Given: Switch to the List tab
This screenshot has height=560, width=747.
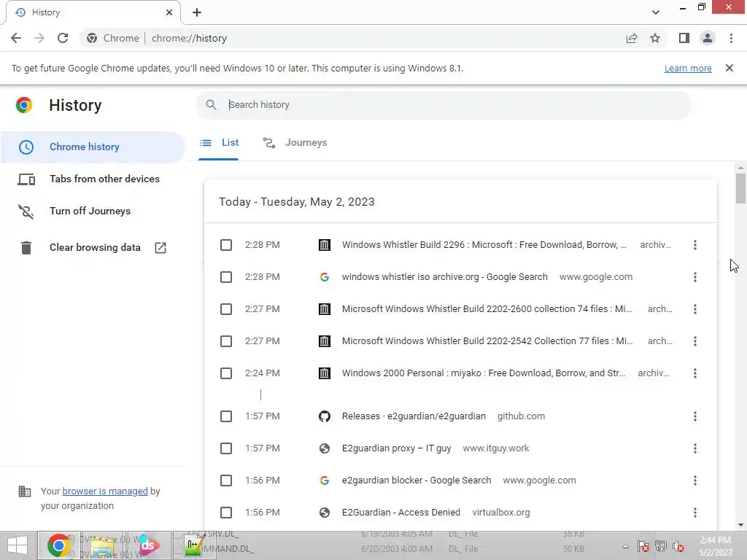Looking at the screenshot, I should 219,142.
